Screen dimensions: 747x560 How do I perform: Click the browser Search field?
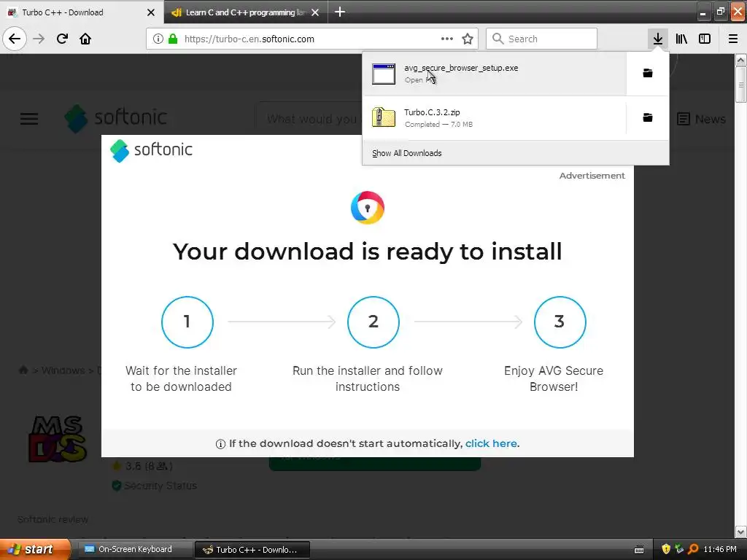542,39
